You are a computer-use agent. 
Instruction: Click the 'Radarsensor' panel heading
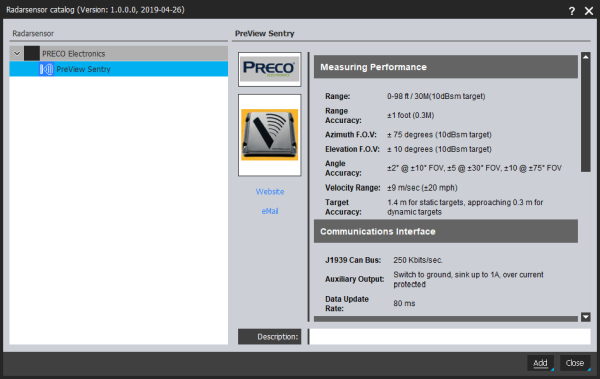[x=33, y=33]
